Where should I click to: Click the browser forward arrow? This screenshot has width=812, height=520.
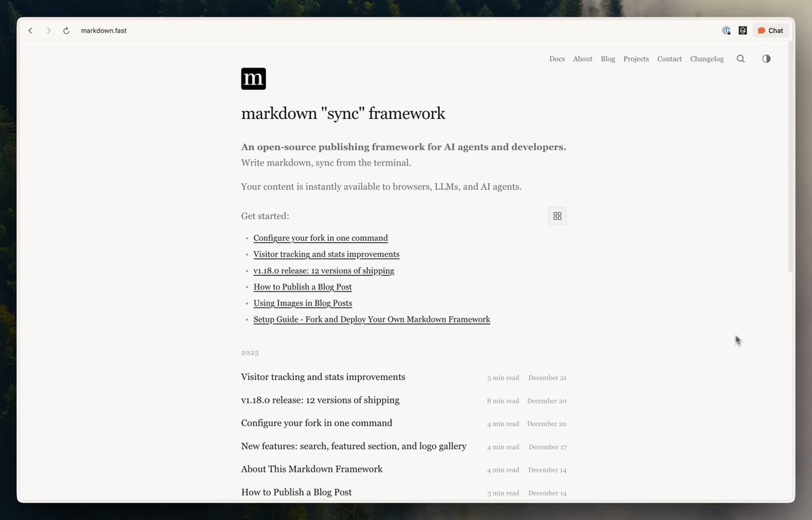[x=49, y=30]
